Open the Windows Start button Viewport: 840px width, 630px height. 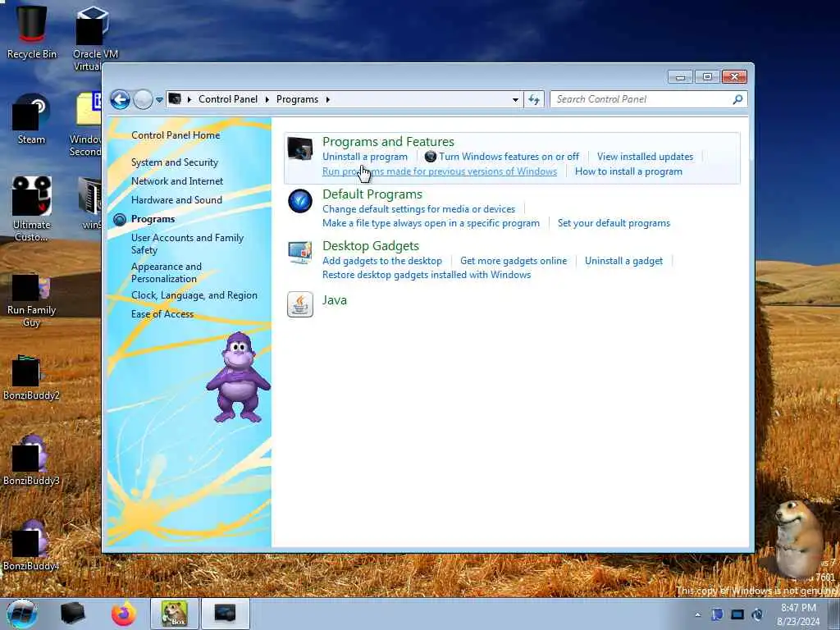click(22, 614)
